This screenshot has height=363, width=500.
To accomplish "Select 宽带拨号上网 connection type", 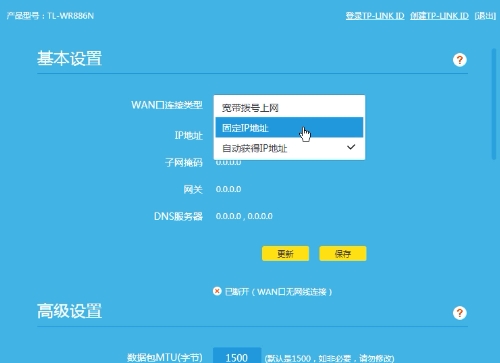I will point(289,108).
